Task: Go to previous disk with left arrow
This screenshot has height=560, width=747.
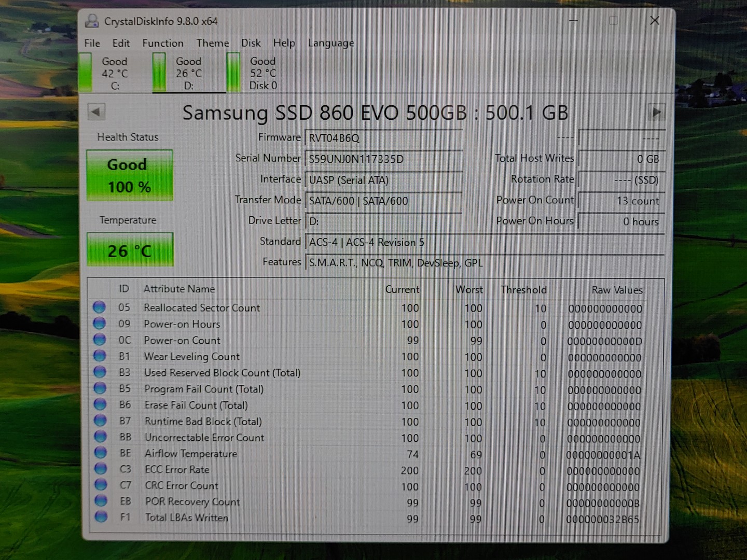Action: click(96, 111)
